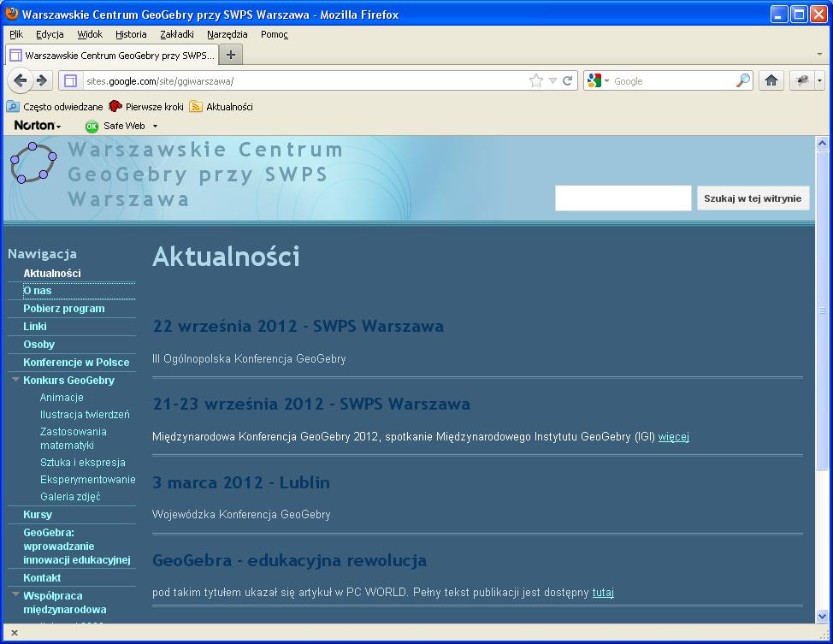This screenshot has width=833, height=644.
Task: Open the Współpraca międzynarodowa link
Action: (x=65, y=603)
